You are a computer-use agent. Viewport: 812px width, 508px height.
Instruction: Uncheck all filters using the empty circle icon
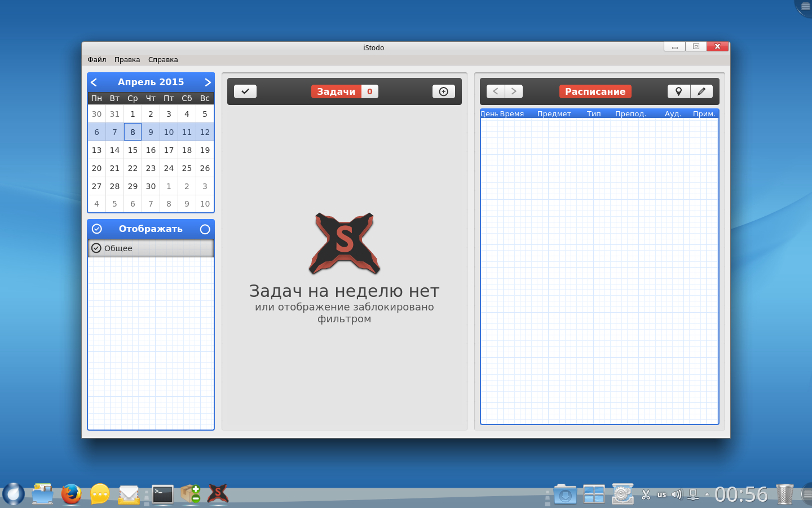click(x=205, y=229)
